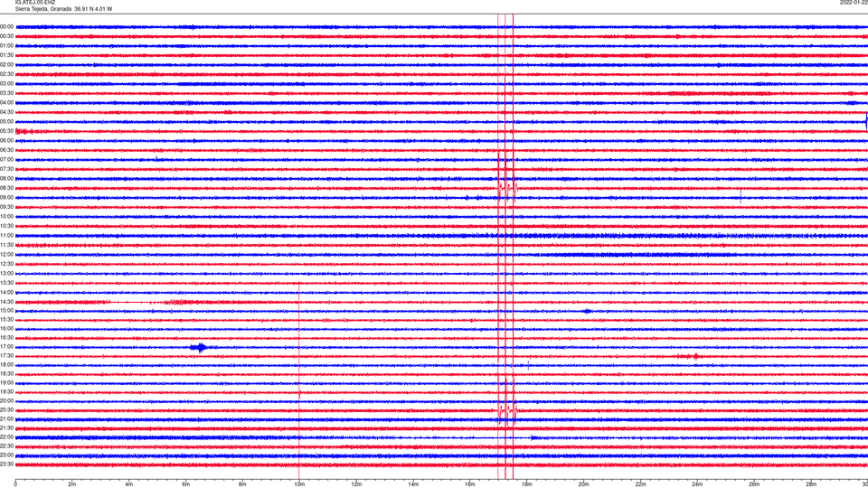The width and height of the screenshot is (868, 488).
Task: Click the 21:00 trace time label
Action: pos(6,418)
